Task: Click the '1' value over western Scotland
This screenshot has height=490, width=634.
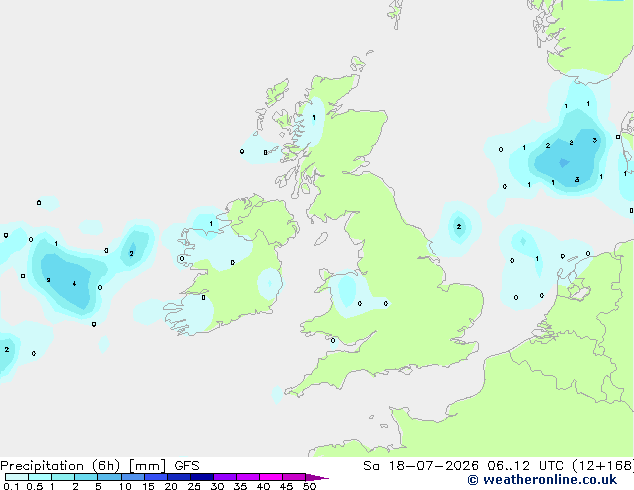Action: pyautogui.click(x=314, y=118)
